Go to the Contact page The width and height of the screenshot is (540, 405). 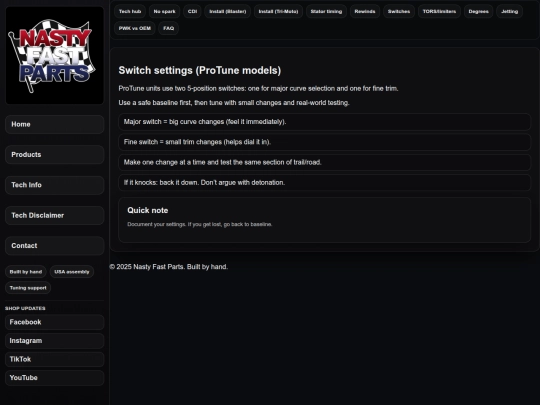[x=54, y=246]
